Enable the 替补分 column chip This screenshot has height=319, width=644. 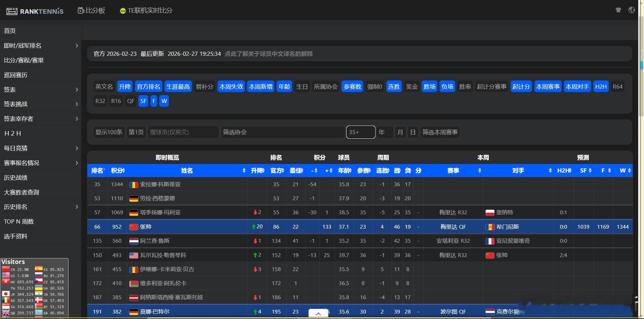pos(205,87)
